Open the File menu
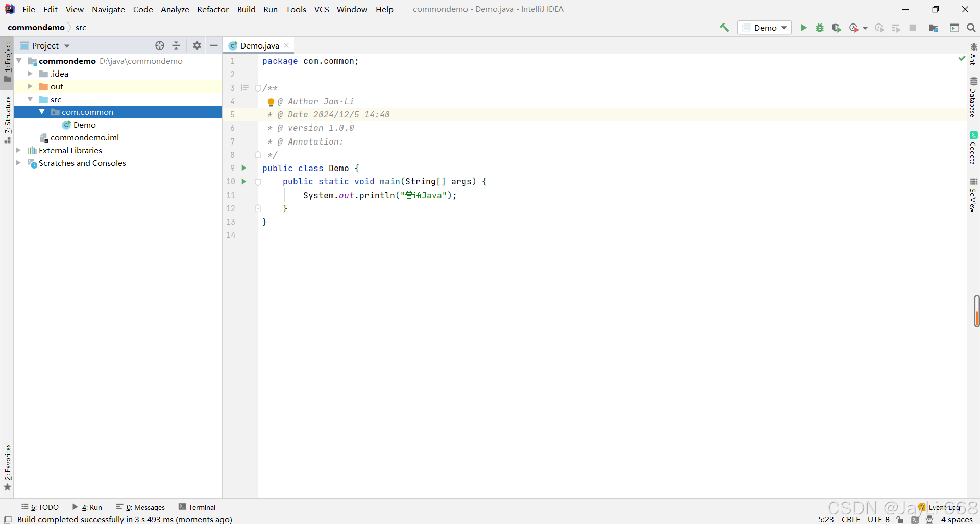980x524 pixels. point(29,9)
